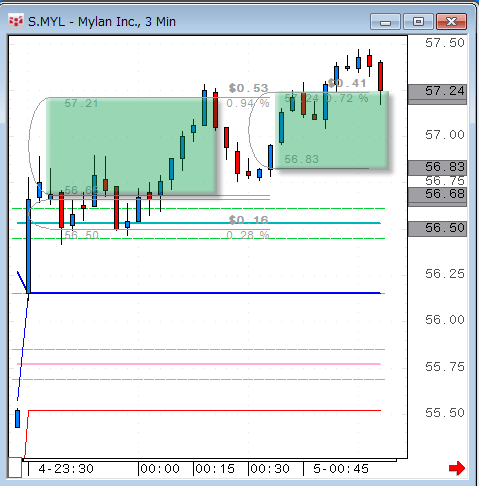
Task: Click the 55.75 price axis label
Action: coord(445,367)
